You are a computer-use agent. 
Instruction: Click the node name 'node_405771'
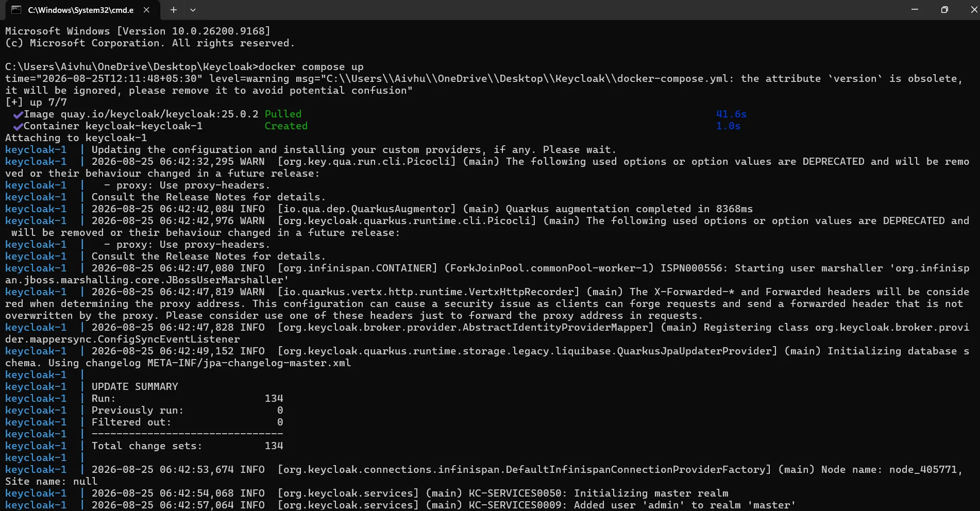click(x=923, y=469)
